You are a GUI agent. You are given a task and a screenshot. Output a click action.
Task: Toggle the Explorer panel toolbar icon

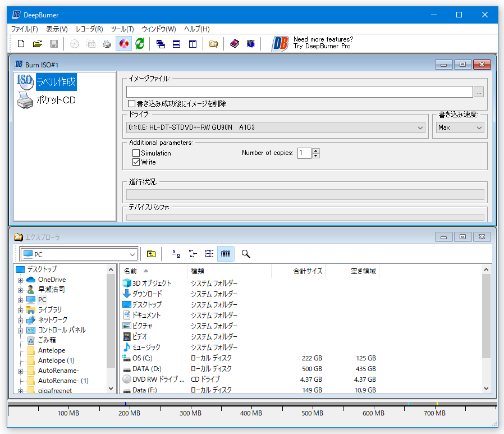tap(213, 44)
